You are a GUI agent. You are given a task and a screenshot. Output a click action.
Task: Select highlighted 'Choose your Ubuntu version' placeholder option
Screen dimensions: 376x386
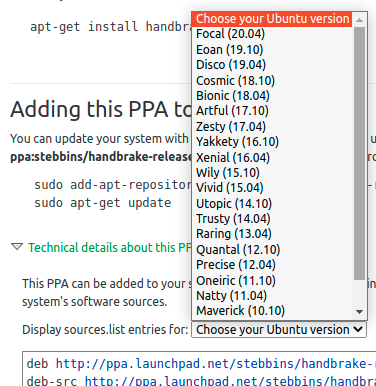[x=272, y=19]
